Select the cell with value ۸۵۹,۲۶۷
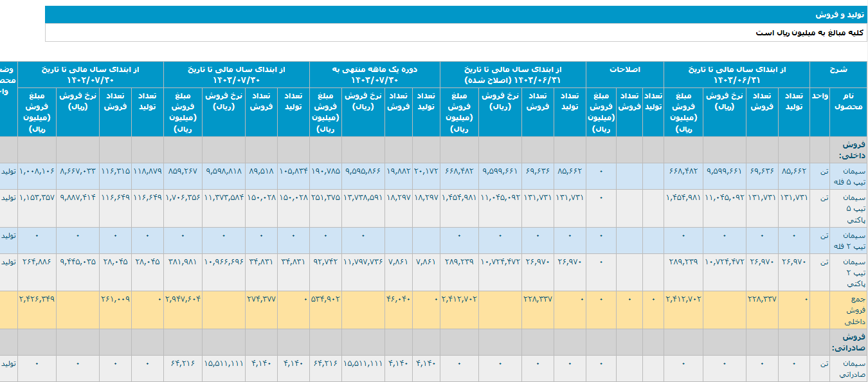This screenshot has height=382, width=868. [183, 172]
